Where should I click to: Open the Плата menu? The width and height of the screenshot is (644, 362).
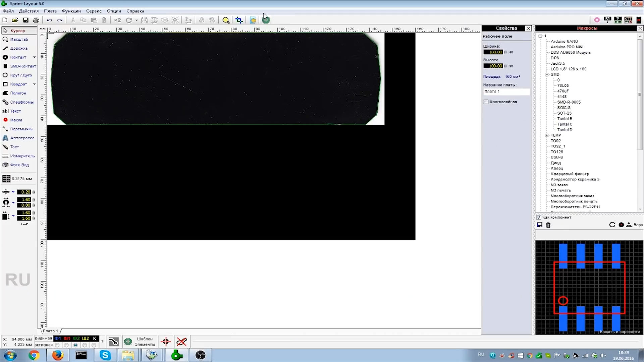pyautogui.click(x=50, y=11)
